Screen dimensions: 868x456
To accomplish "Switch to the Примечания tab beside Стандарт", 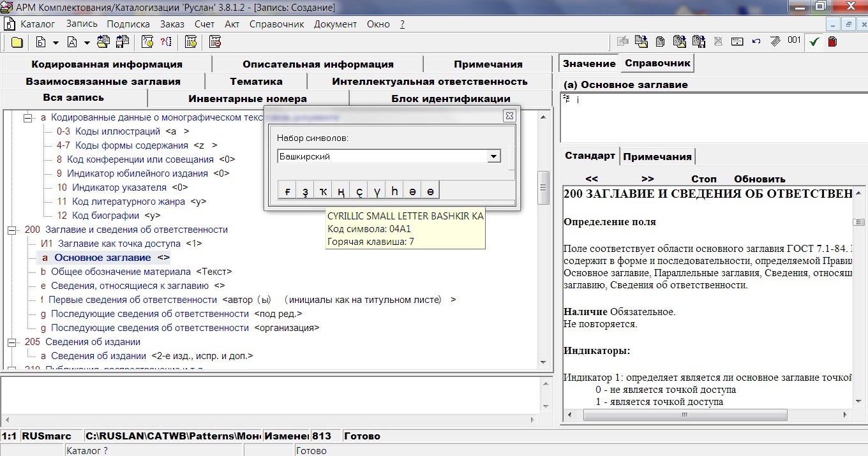I will pos(657,157).
